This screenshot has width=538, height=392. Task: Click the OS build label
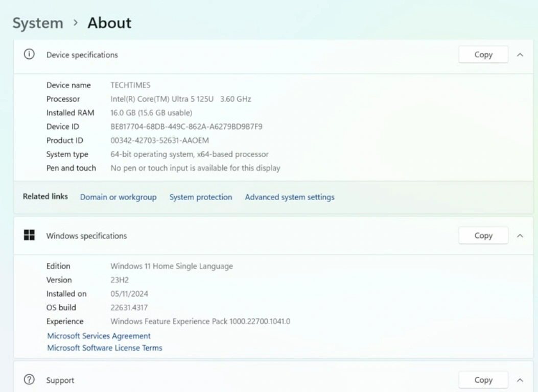pyautogui.click(x=61, y=307)
